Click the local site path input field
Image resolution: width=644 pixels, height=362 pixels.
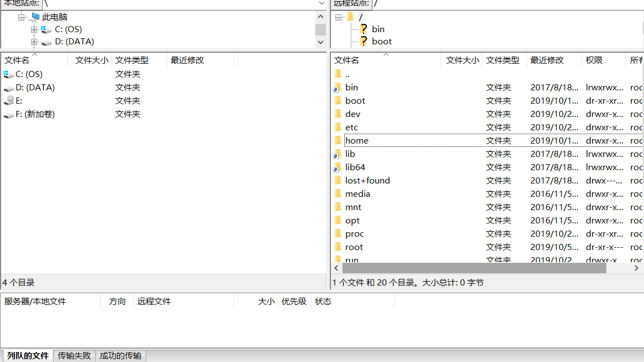(180, 3)
